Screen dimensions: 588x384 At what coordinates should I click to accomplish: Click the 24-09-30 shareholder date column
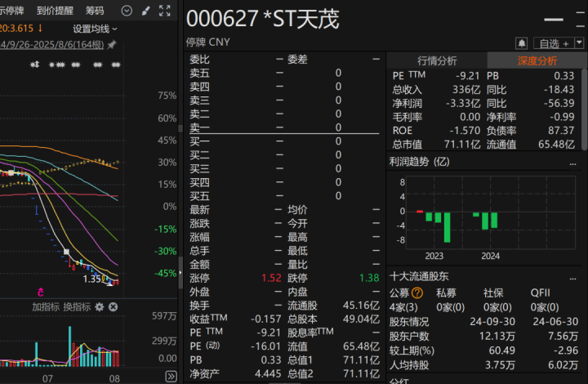tap(492, 322)
